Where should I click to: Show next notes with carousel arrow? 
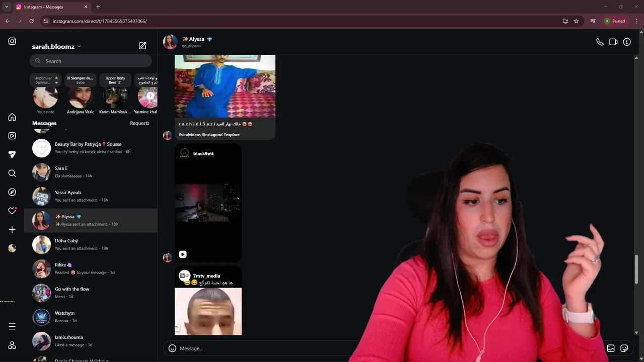[x=150, y=96]
